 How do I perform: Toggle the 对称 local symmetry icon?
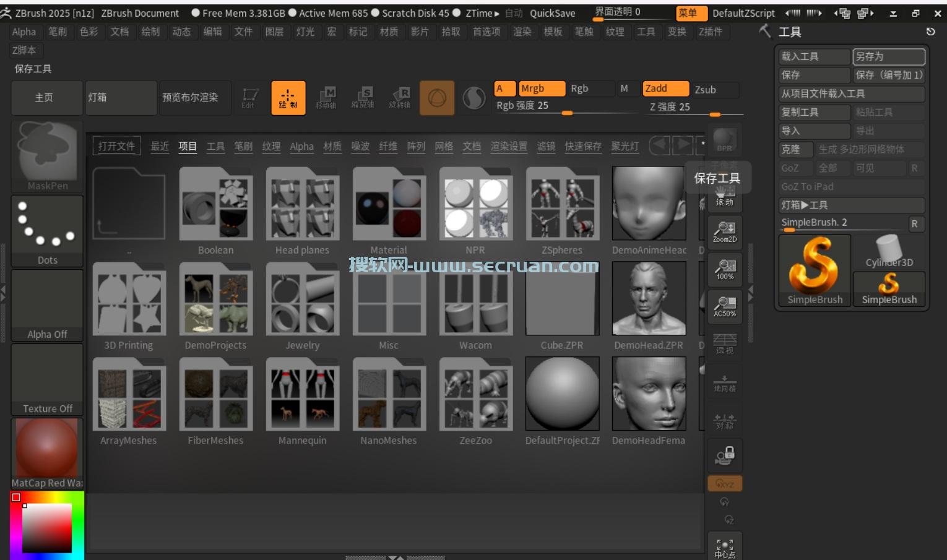pyautogui.click(x=725, y=420)
